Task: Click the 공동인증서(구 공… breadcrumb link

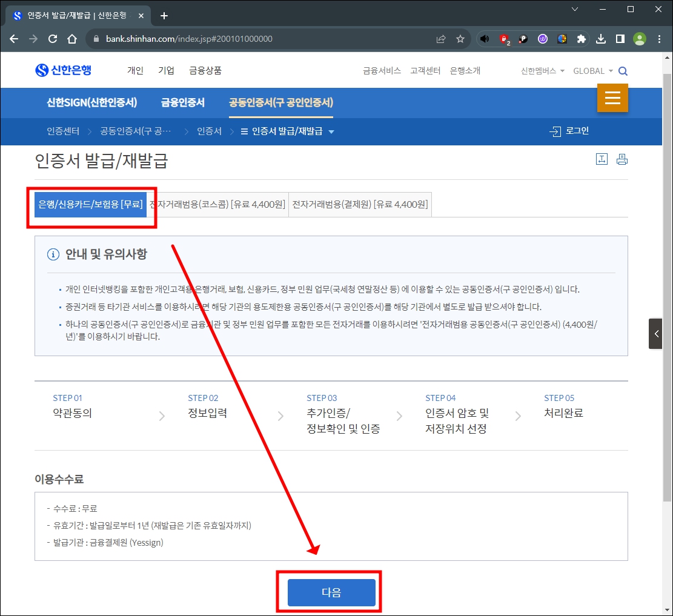Action: (135, 131)
